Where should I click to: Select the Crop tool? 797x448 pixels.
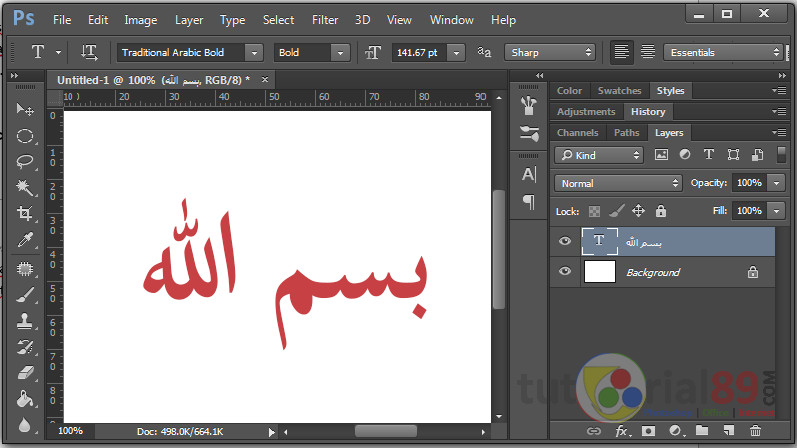(x=24, y=213)
